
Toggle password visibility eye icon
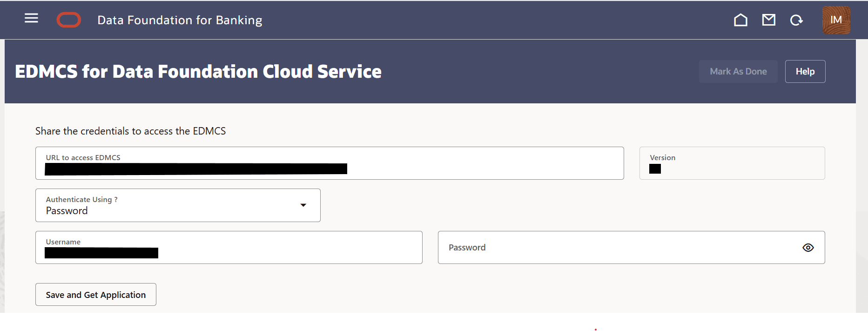[808, 248]
